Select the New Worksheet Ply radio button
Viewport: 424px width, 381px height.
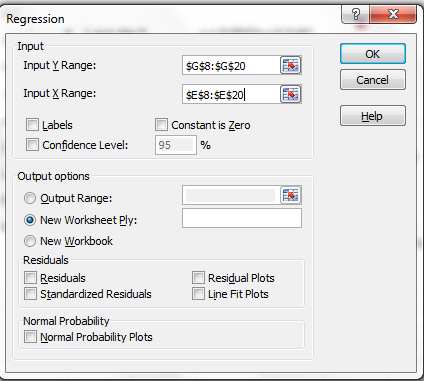(x=30, y=220)
